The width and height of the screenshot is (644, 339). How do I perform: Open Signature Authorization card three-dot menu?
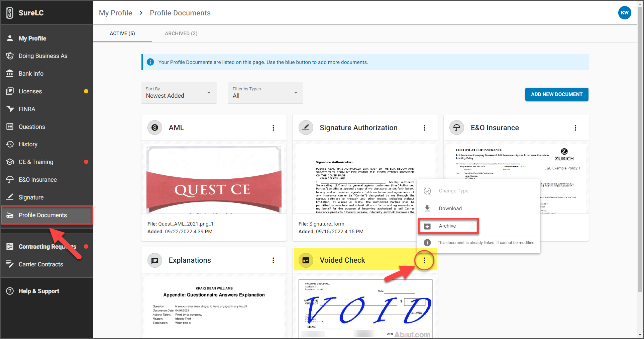[424, 128]
